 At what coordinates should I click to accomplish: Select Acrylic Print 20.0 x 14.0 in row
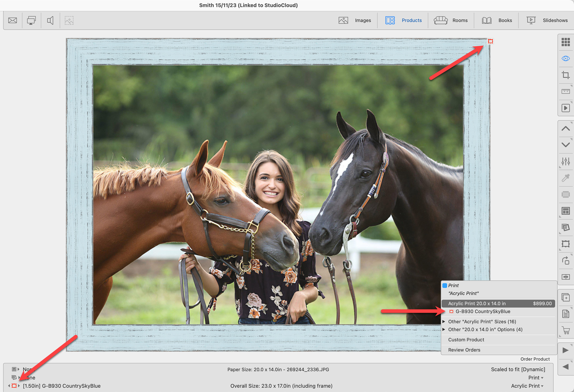(498, 303)
